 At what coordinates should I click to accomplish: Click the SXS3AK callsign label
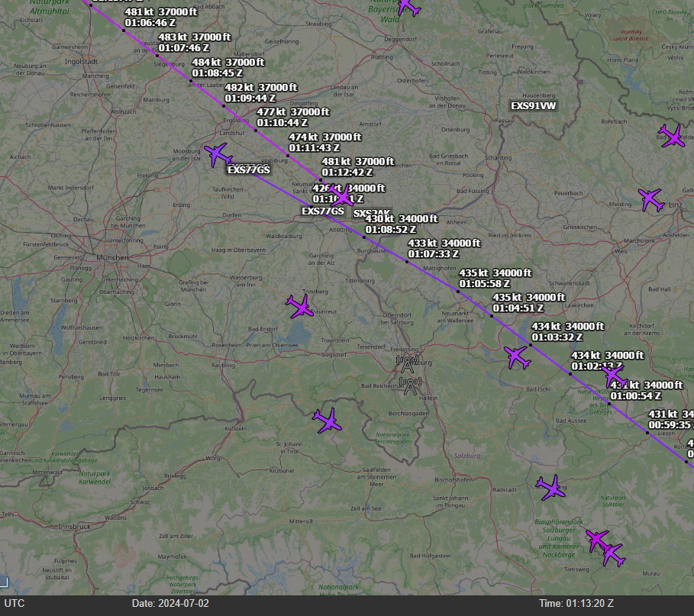tap(373, 214)
